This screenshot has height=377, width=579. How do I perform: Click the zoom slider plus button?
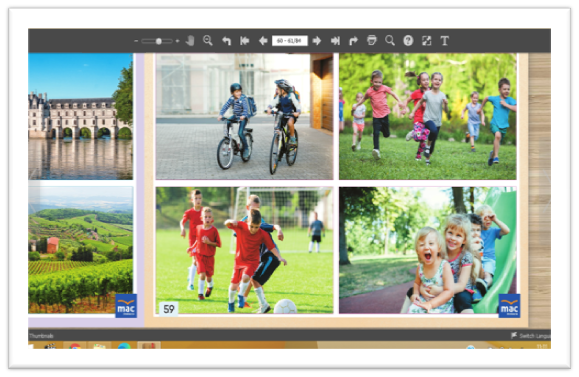point(177,41)
